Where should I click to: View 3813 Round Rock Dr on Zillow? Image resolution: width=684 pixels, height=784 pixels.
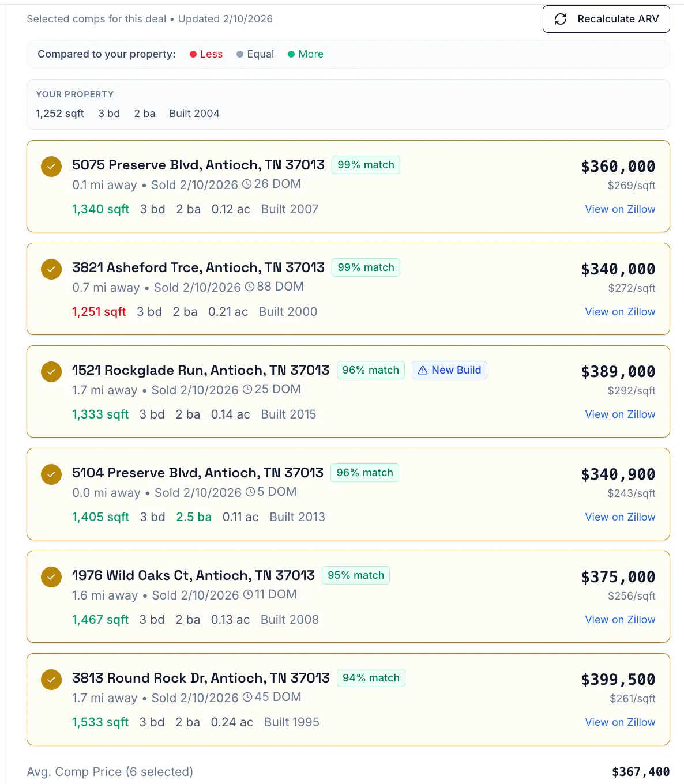point(620,722)
